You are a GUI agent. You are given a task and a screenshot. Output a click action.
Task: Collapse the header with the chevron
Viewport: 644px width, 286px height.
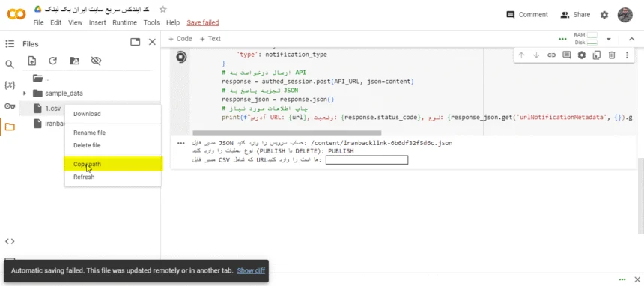click(x=632, y=39)
